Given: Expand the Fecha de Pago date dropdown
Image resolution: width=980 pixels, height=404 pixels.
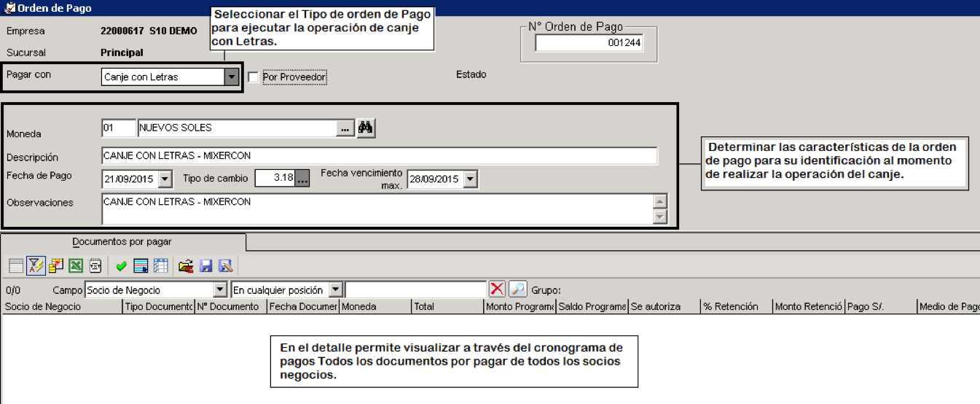Looking at the screenshot, I should tap(165, 179).
